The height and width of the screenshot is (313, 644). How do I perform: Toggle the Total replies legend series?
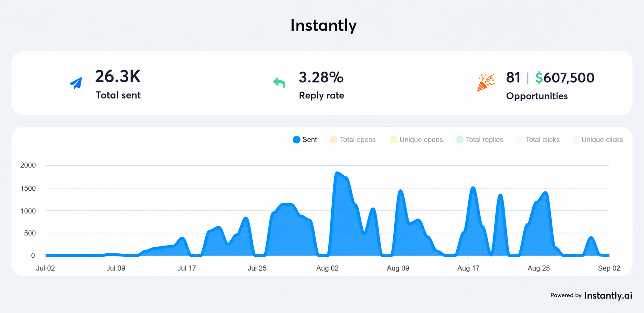pos(480,140)
